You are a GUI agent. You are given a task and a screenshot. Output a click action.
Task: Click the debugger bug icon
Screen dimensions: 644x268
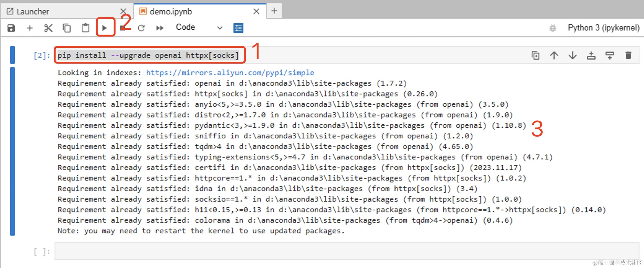(553, 28)
